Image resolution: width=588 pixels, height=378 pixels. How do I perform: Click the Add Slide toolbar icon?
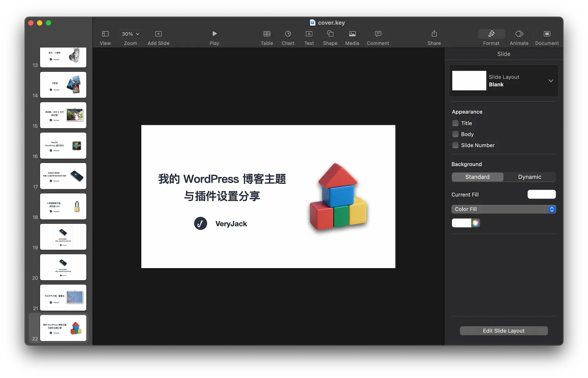(x=159, y=34)
